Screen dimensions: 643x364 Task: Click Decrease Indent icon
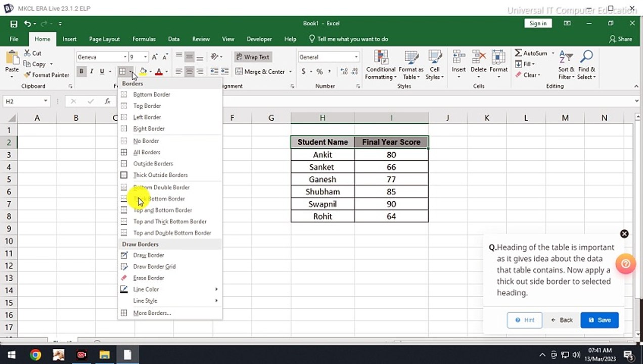[x=214, y=72]
